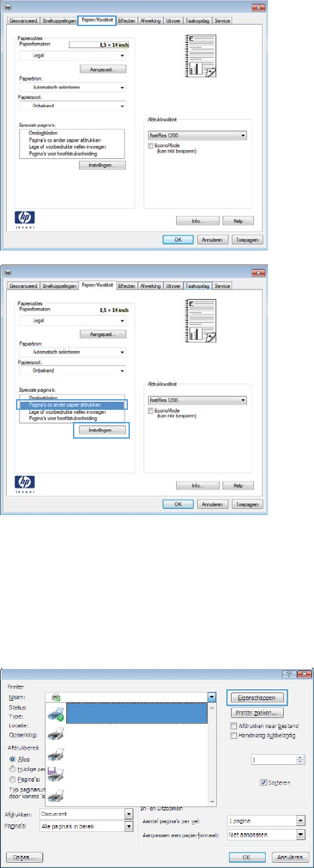The height and width of the screenshot is (868, 314).
Task: Click the printer list vertical scrollbar
Action: pyautogui.click(x=213, y=753)
